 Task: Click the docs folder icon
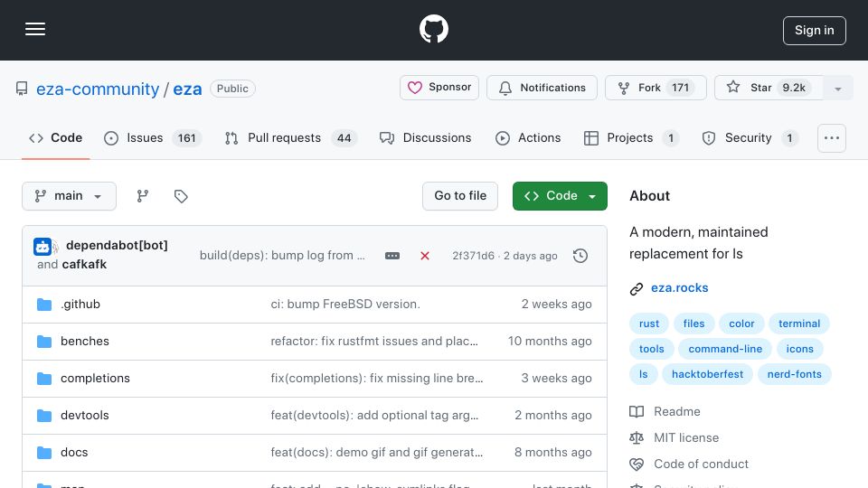click(44, 453)
